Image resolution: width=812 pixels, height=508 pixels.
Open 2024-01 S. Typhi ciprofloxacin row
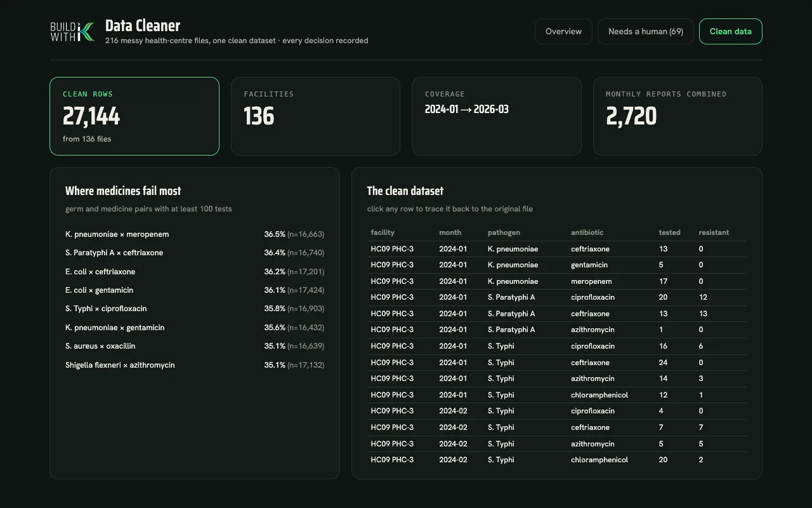(x=557, y=346)
